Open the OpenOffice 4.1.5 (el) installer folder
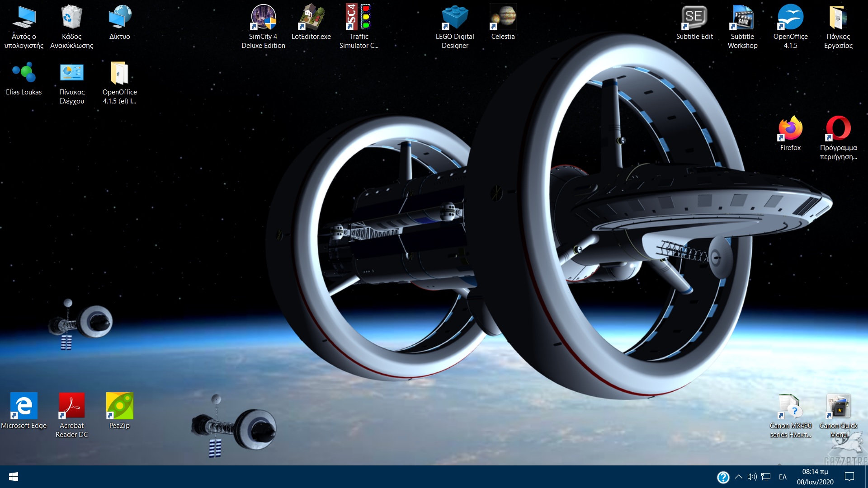The width and height of the screenshot is (868, 488). [x=119, y=82]
